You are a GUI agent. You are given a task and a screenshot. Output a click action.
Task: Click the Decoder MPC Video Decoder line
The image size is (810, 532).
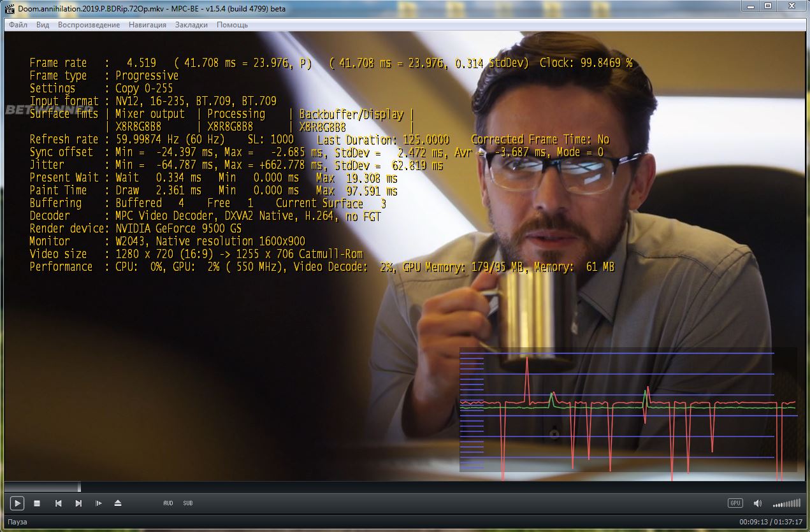pos(205,215)
